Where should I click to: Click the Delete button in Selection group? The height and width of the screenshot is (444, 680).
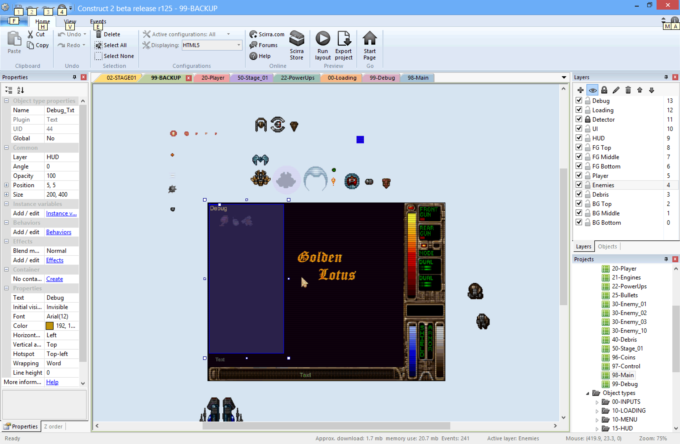108,34
